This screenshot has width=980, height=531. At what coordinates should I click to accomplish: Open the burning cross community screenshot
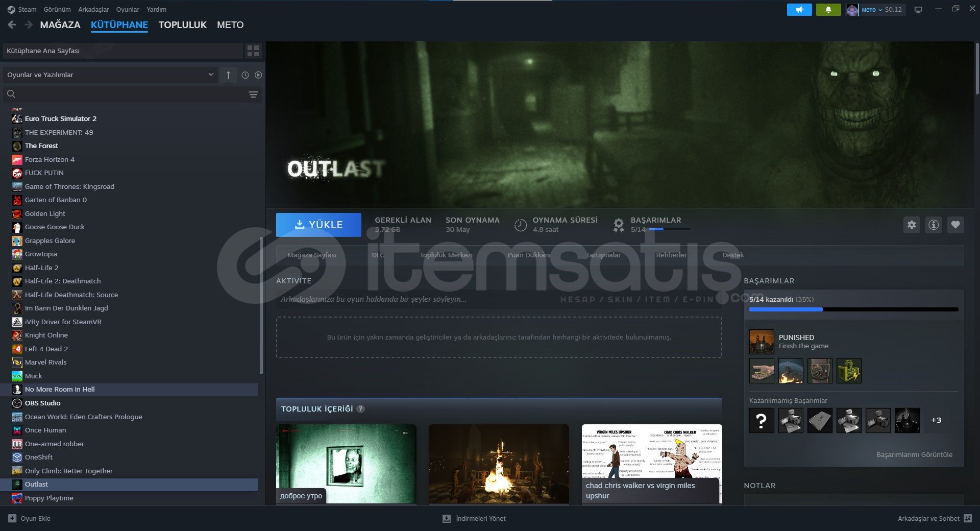[499, 464]
